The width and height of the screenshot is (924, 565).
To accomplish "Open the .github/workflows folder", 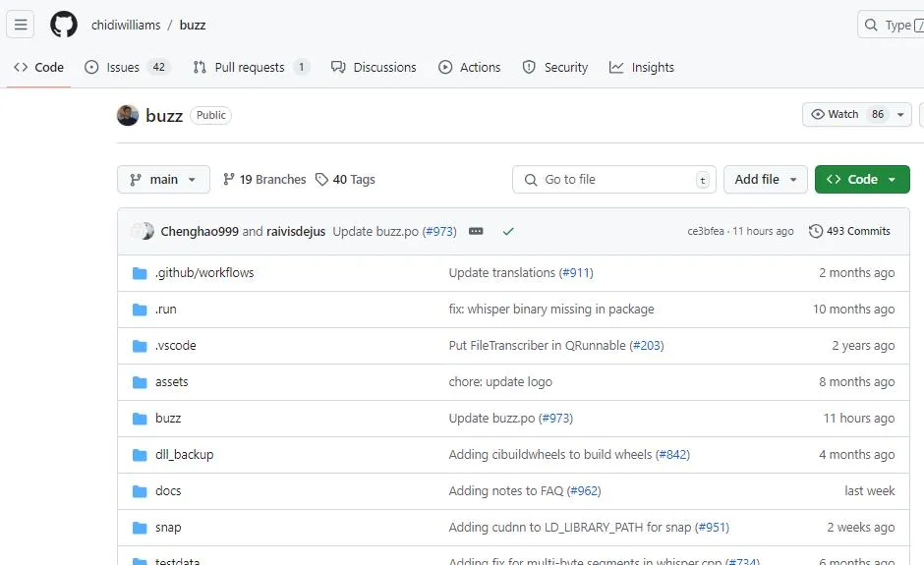I will pos(204,273).
